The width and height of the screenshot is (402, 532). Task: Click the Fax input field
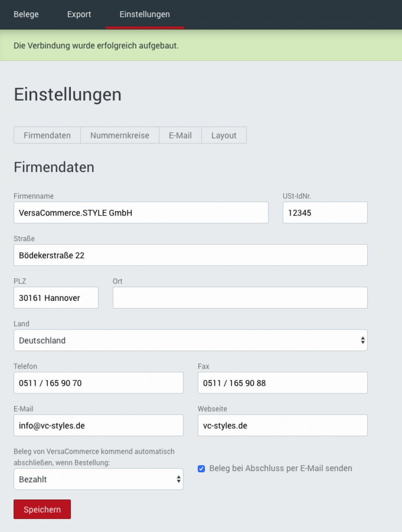[282, 383]
